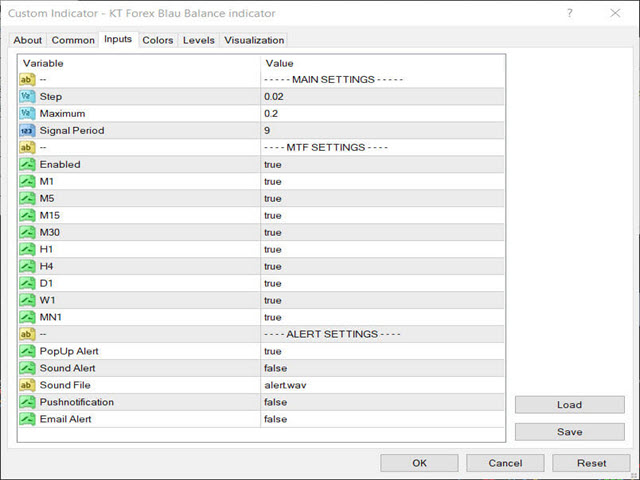Click the double-type icon next to Maximum
Image resolution: width=640 pixels, height=480 pixels.
27,113
